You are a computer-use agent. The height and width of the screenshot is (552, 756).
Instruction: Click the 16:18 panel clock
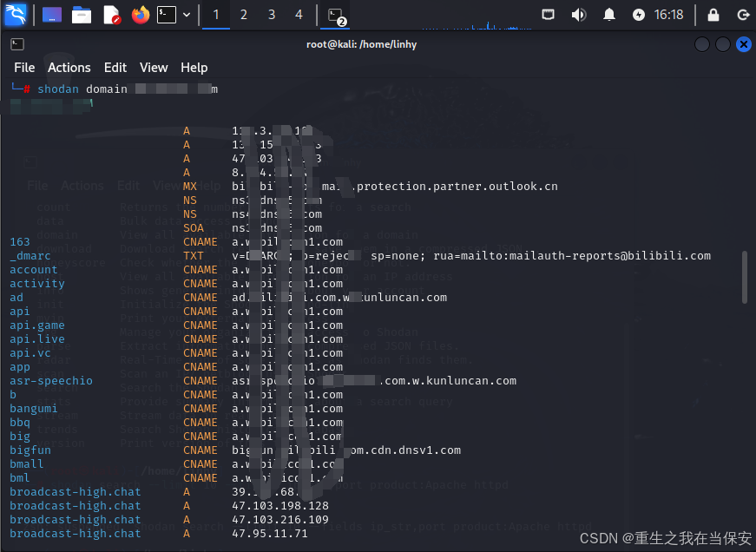click(668, 15)
